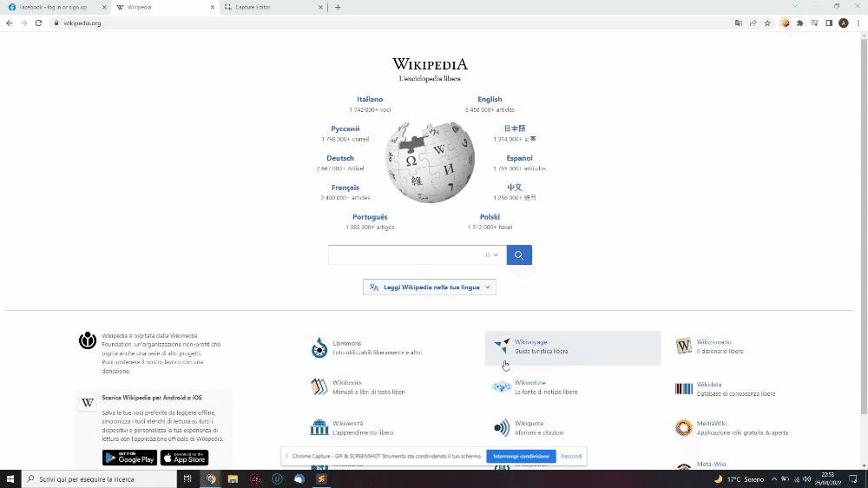
Task: Expand Leggi Wikipedia nella tua lingua
Action: click(430, 287)
